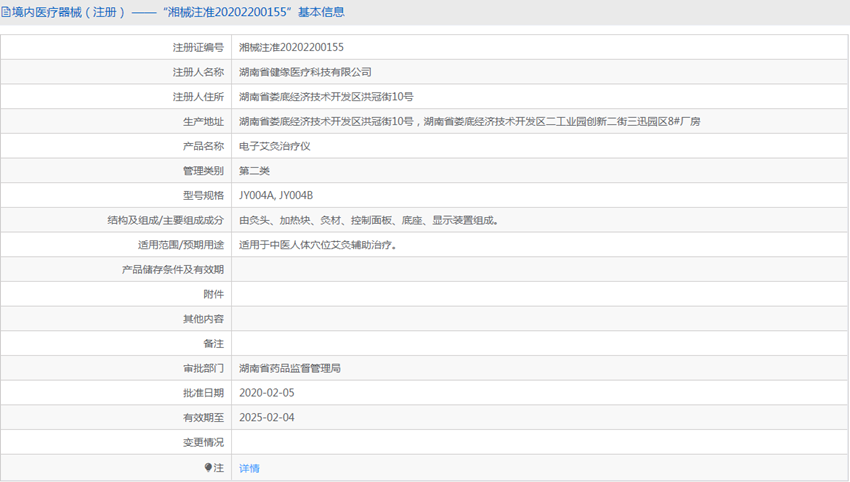The width and height of the screenshot is (850, 482).
Task: Open the 详情 link
Action: 249,468
